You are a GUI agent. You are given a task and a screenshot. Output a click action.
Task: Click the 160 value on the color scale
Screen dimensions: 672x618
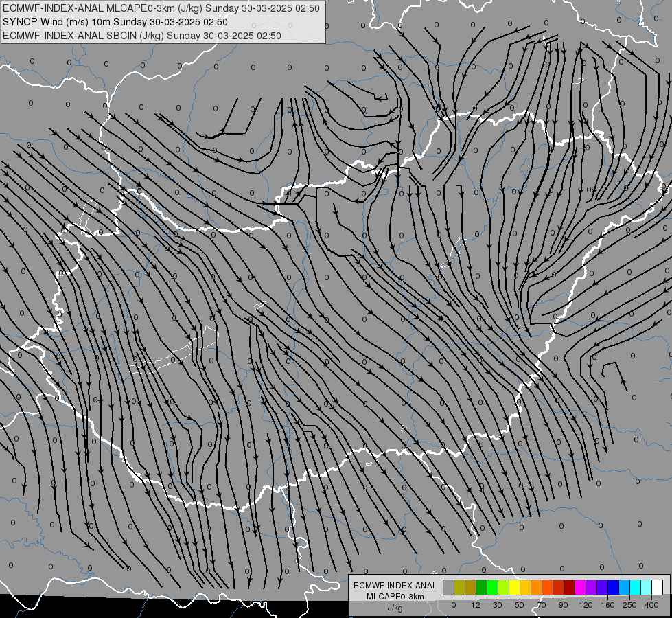[607, 605]
